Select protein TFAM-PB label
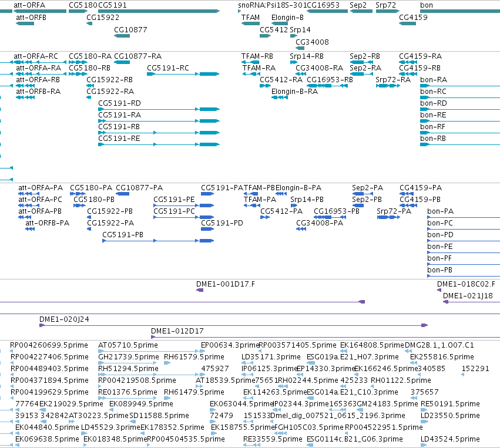The height and width of the screenshot is (448, 500). click(x=259, y=188)
